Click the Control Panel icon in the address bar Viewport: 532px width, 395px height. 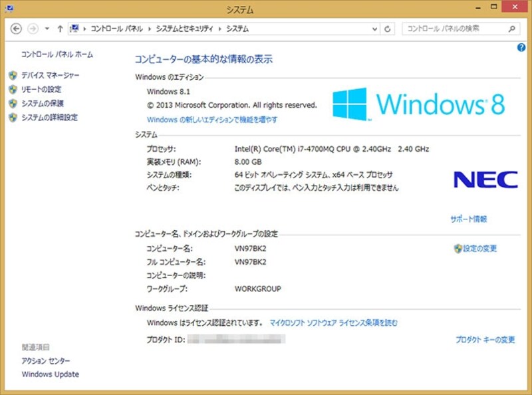pos(75,29)
